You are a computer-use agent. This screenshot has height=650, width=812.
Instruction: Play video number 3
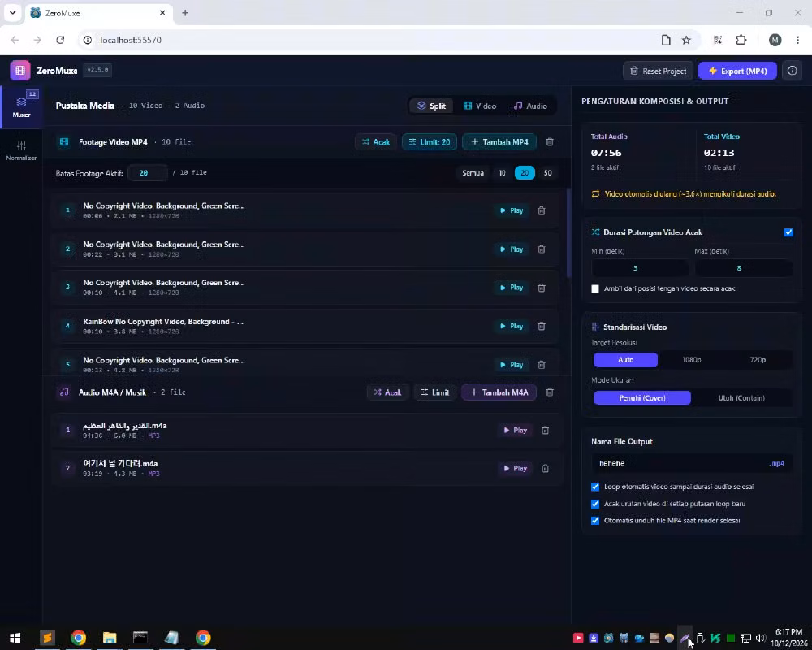[x=511, y=288]
